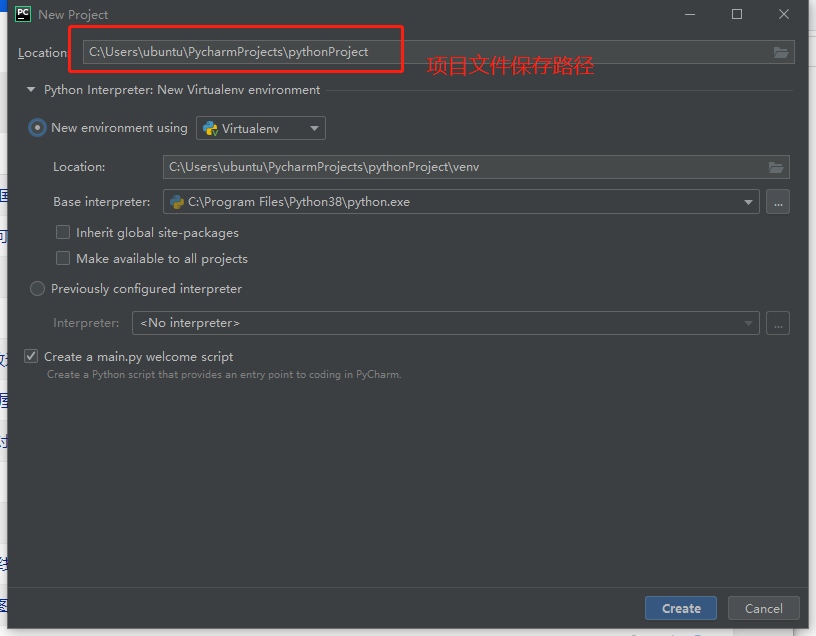Edit the project Location path field
816x636 pixels.
[x=438, y=52]
